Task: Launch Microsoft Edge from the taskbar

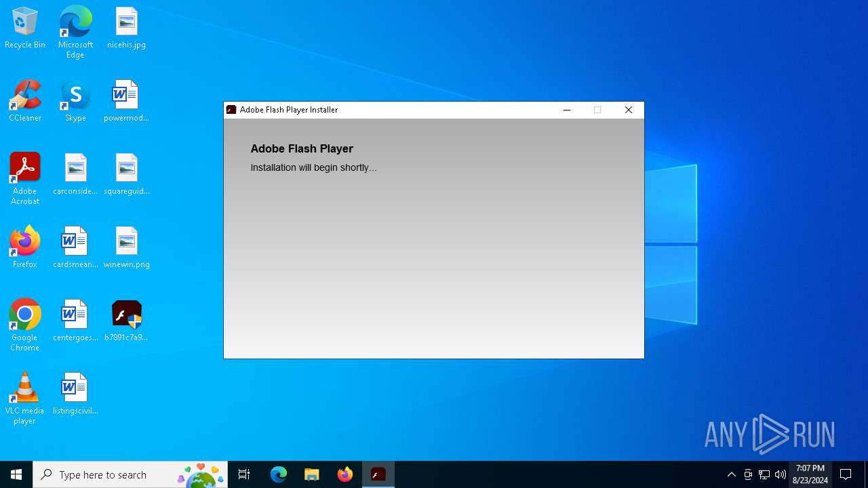Action: click(279, 474)
